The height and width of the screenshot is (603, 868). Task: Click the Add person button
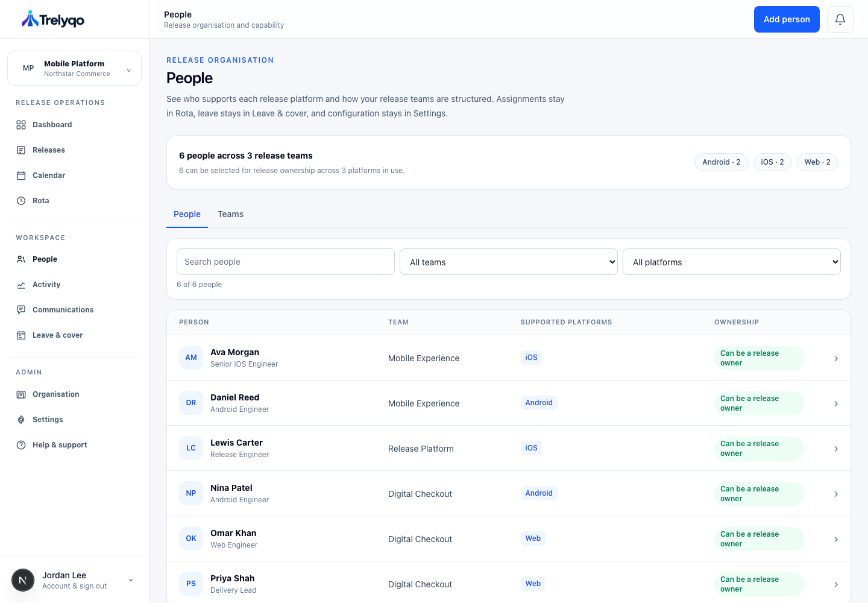787,19
